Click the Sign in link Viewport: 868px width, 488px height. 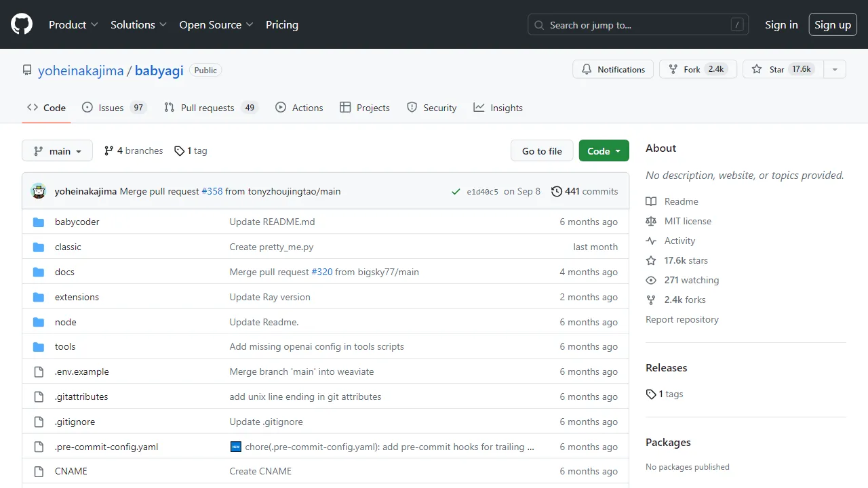point(781,24)
